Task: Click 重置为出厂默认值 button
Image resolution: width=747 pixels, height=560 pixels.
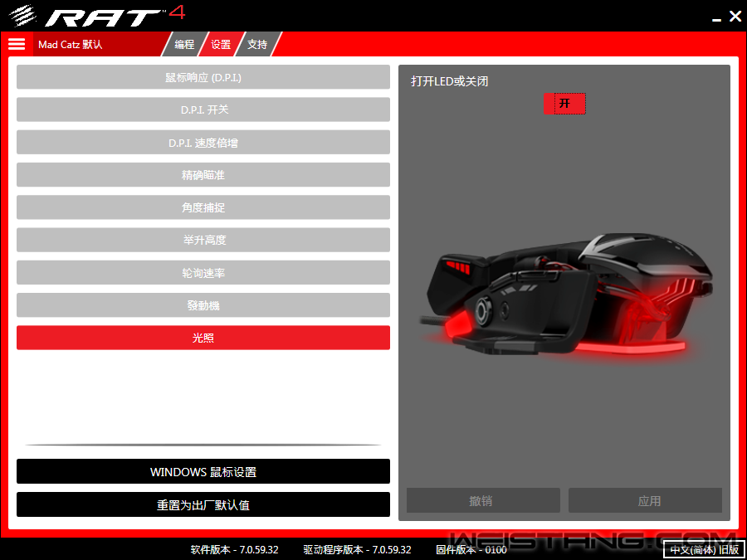Action: (x=203, y=504)
